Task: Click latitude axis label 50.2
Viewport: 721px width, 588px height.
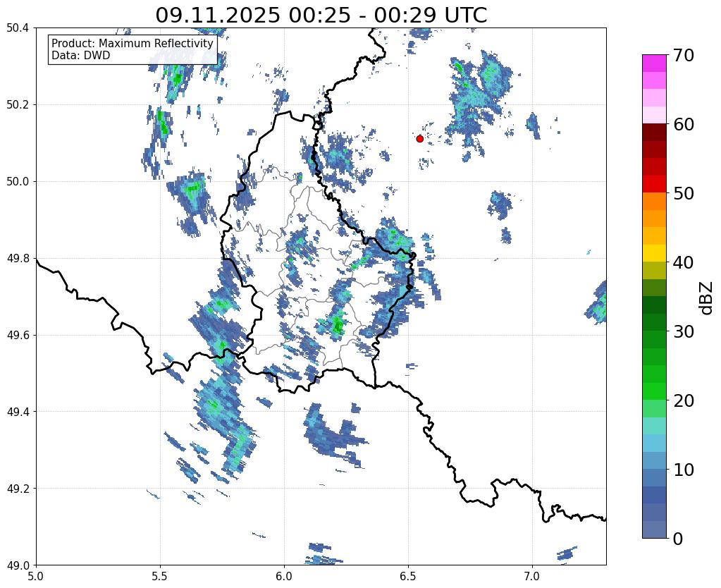Action: pyautogui.click(x=18, y=105)
